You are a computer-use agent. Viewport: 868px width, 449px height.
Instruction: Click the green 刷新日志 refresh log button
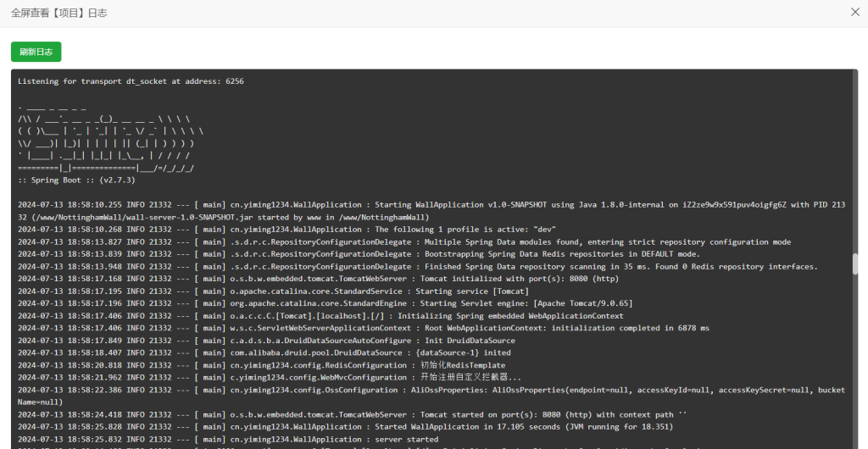click(36, 52)
